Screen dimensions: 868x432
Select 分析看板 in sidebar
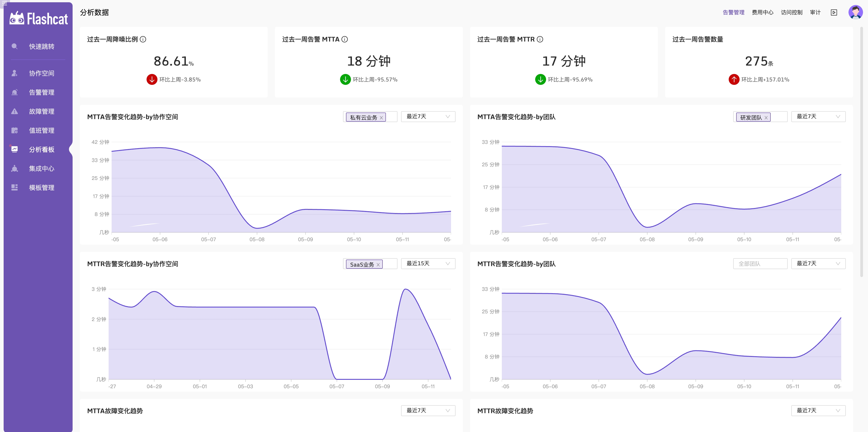(x=42, y=149)
